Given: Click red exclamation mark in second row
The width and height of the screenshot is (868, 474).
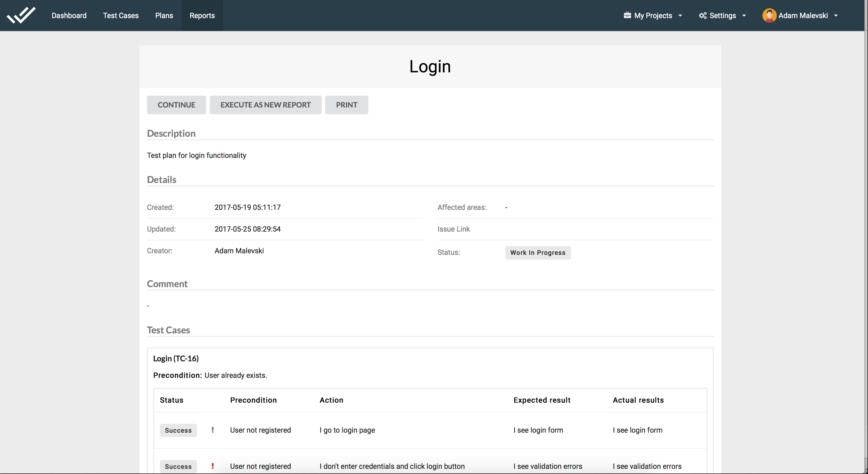Looking at the screenshot, I should point(213,466).
